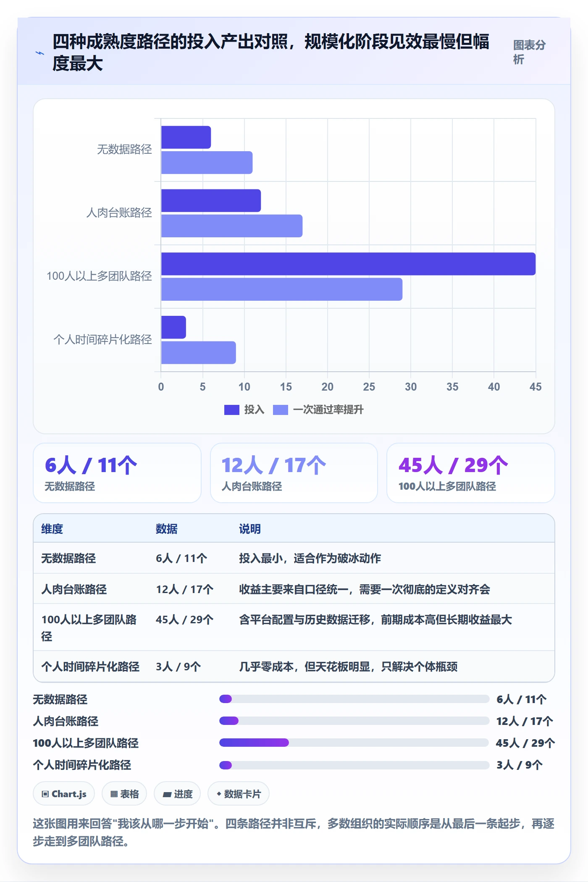This screenshot has width=588, height=882.
Task: Click the 无数据路径 progress bar
Action: (x=354, y=699)
